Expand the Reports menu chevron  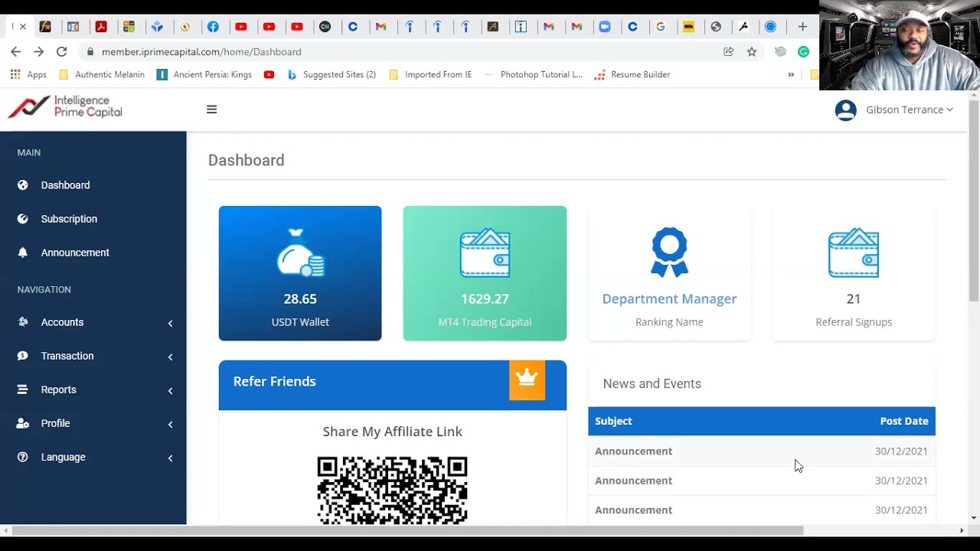[170, 390]
